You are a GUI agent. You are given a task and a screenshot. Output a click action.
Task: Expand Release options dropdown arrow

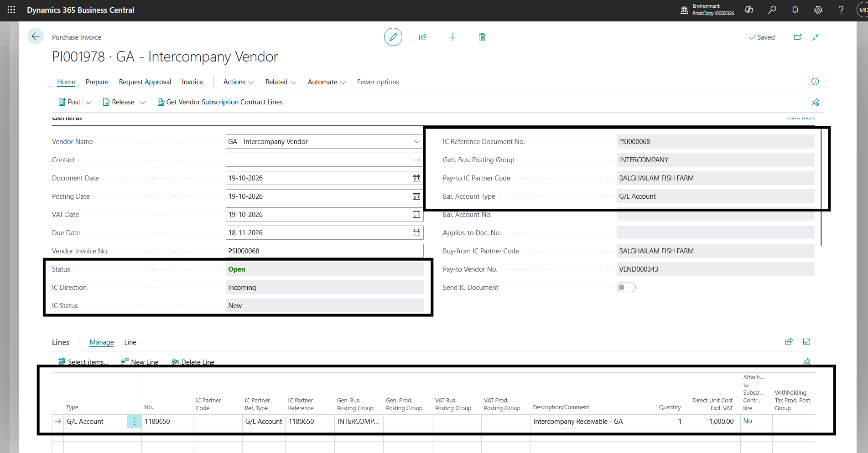point(142,103)
